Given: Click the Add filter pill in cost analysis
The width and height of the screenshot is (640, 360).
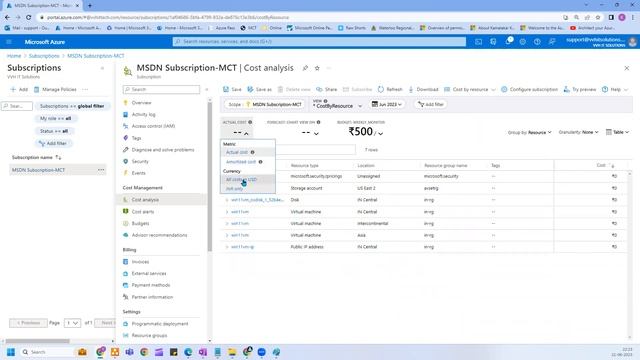Looking at the screenshot, I should point(431,104).
